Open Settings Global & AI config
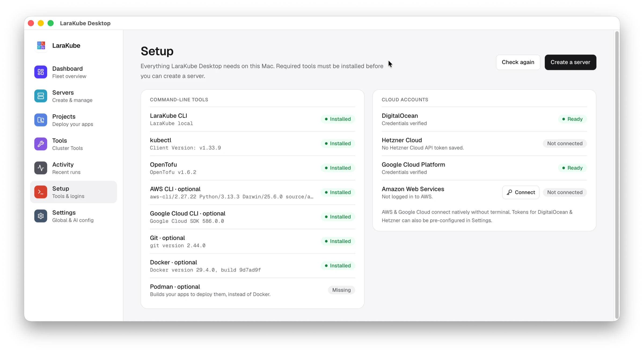644x353 pixels. click(74, 216)
